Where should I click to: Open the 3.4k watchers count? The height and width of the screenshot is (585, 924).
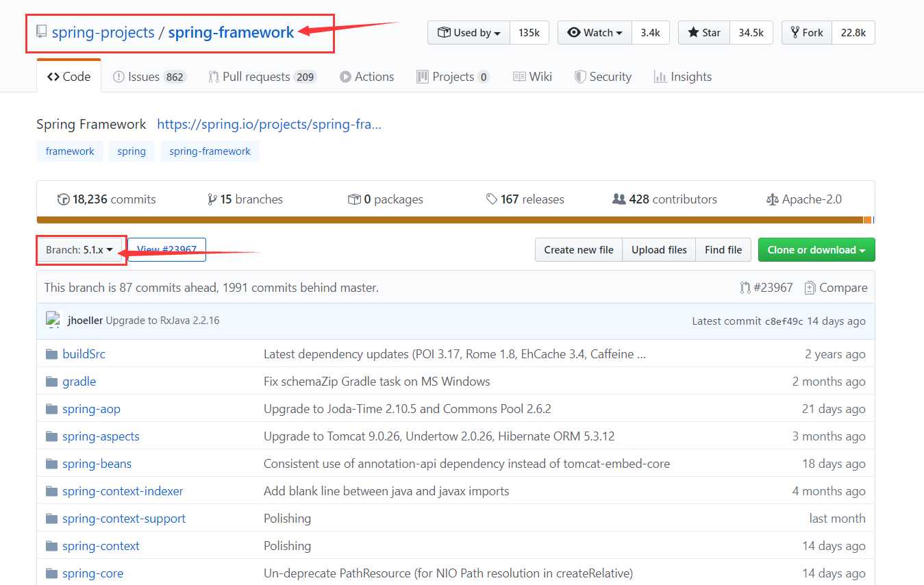650,33
